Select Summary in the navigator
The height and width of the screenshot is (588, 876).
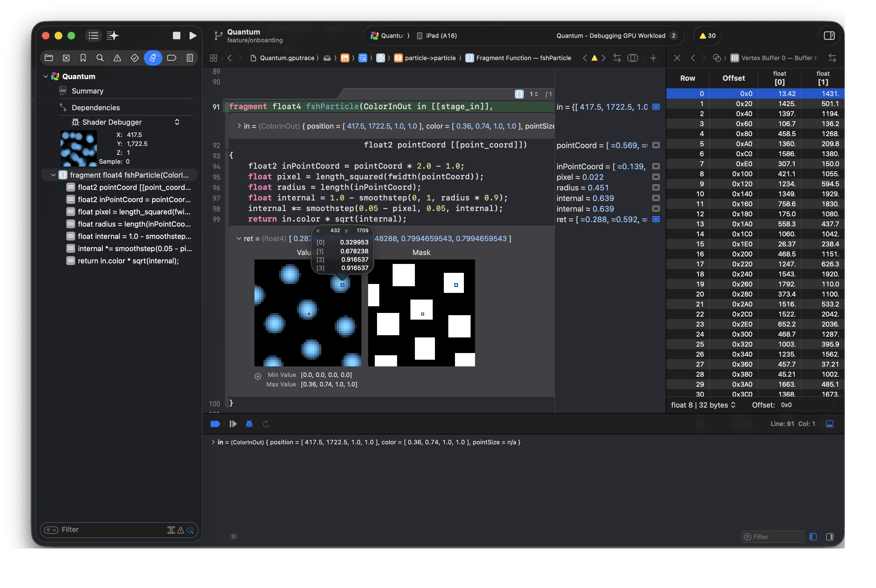click(87, 91)
